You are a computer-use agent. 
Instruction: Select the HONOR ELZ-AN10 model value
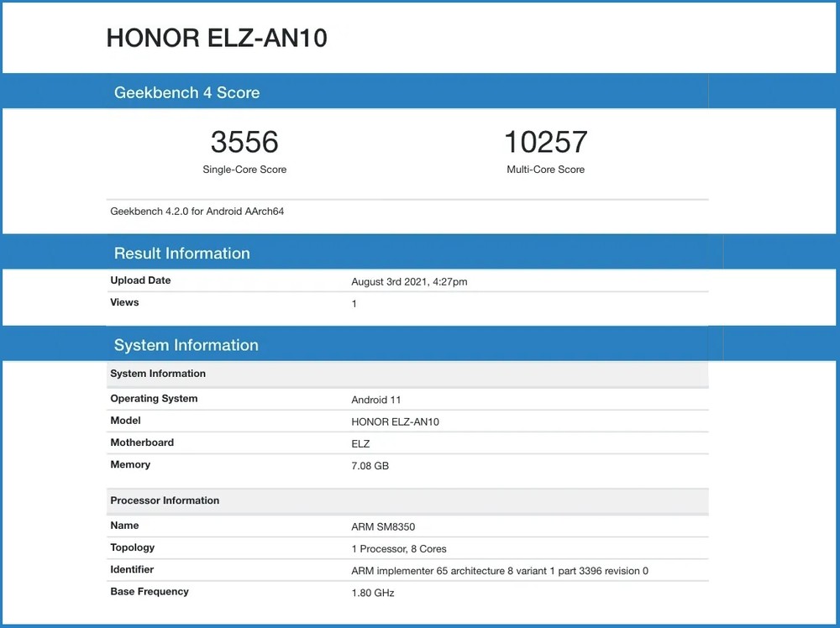point(396,421)
